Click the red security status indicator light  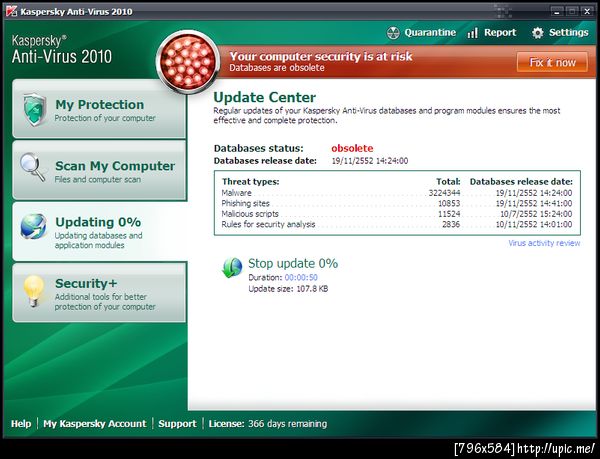188,61
